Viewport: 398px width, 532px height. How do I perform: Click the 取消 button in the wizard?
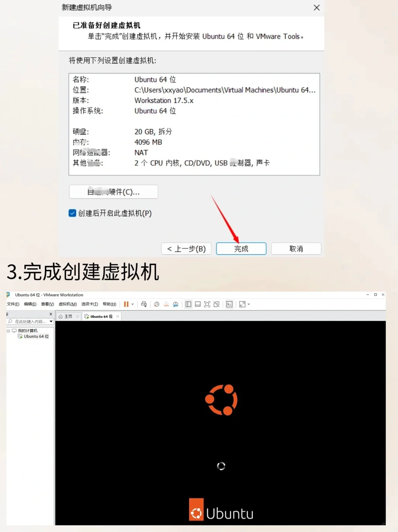click(296, 248)
